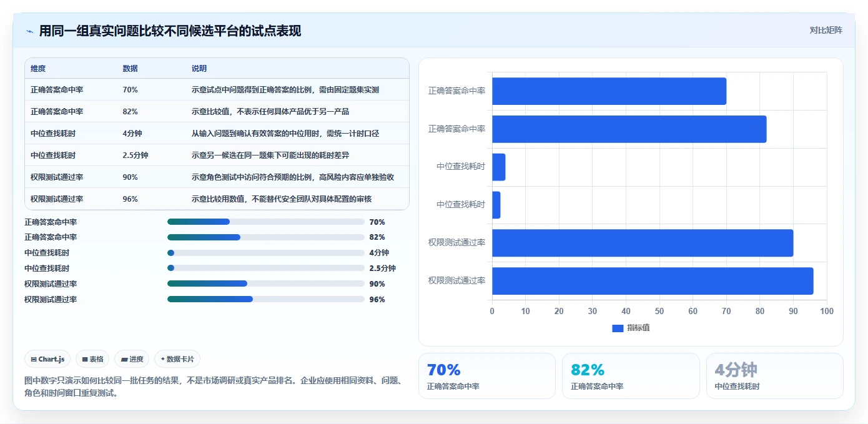Viewport: 868px width, 424px height.
Task: Click the chart bar reaching 96
Action: 653,281
